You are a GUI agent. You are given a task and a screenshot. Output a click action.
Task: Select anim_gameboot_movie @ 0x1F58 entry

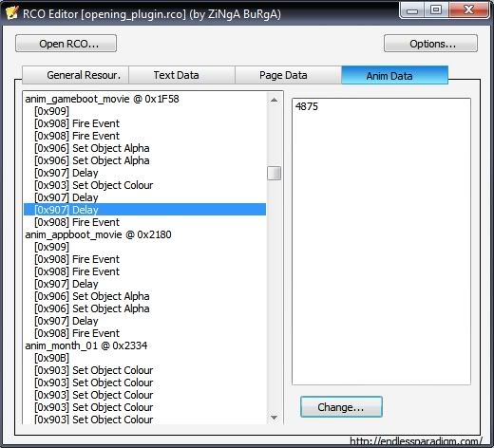102,99
